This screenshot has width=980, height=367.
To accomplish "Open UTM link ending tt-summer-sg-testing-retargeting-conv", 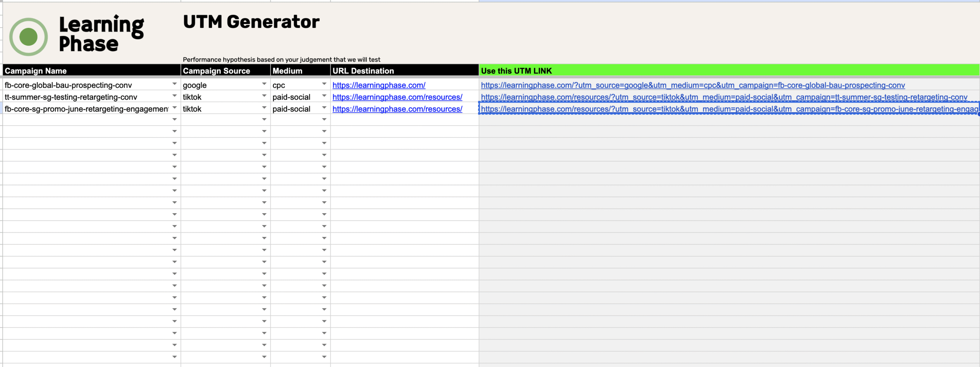I will [724, 97].
